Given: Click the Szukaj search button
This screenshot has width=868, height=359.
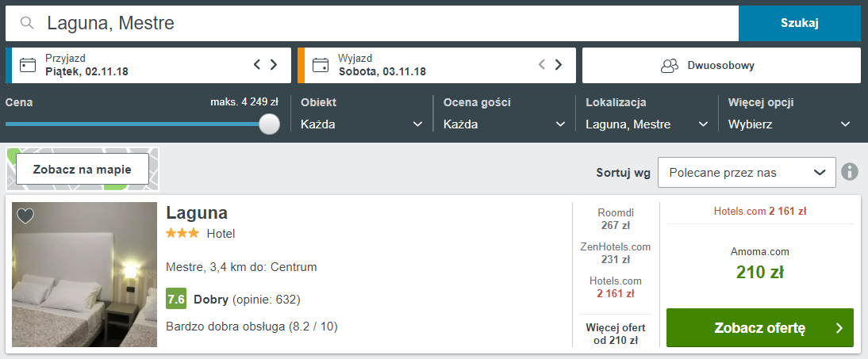Looking at the screenshot, I should [x=799, y=23].
